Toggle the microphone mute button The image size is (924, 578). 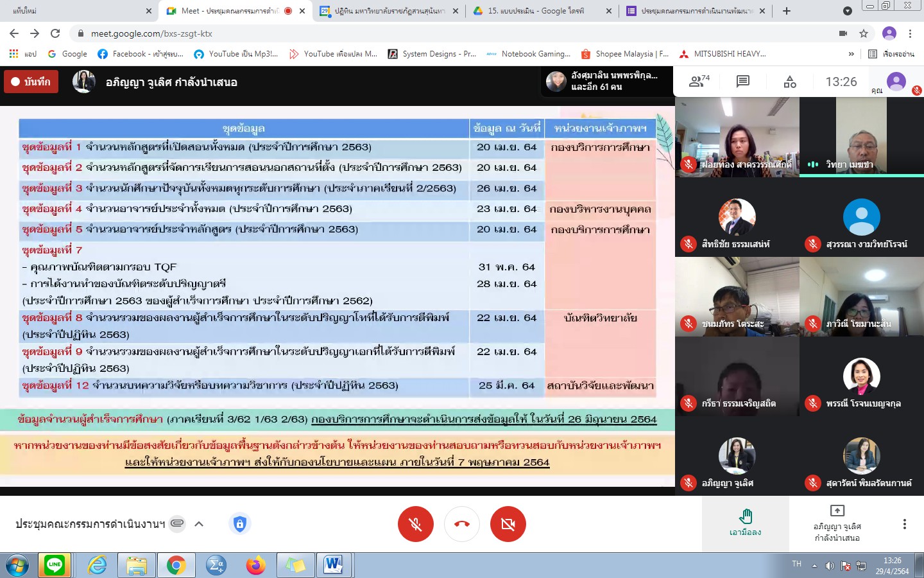(x=416, y=524)
